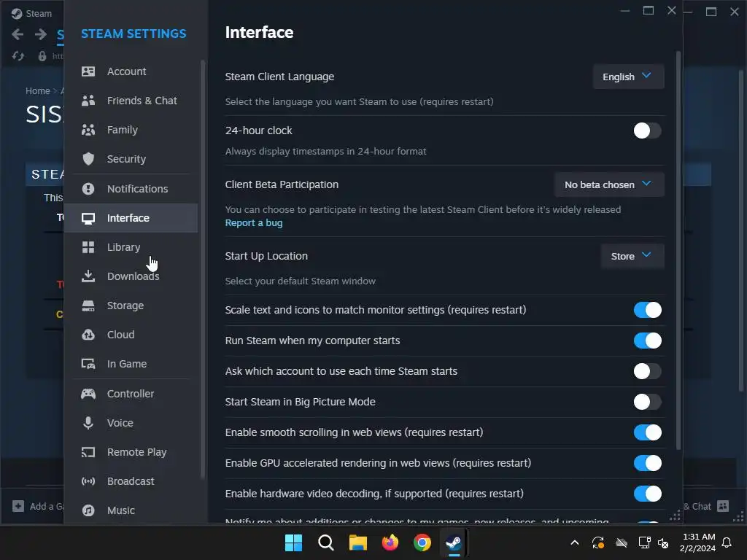This screenshot has width=747, height=560.
Task: Click the Controller gamepad icon
Action: click(88, 394)
